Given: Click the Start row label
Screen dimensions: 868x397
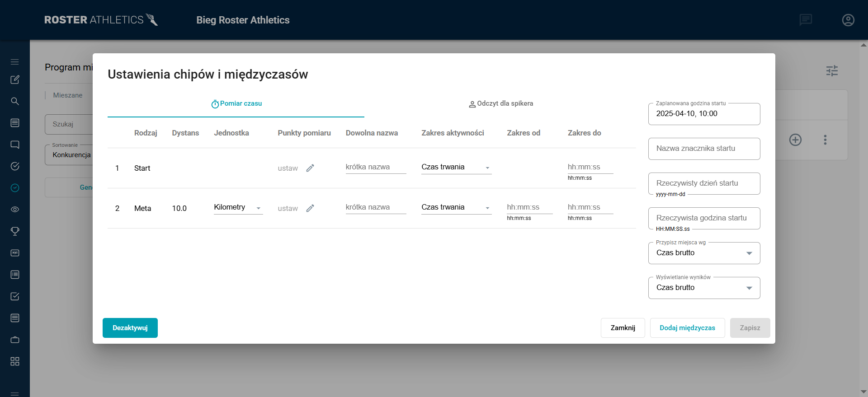Looking at the screenshot, I should click(x=142, y=168).
